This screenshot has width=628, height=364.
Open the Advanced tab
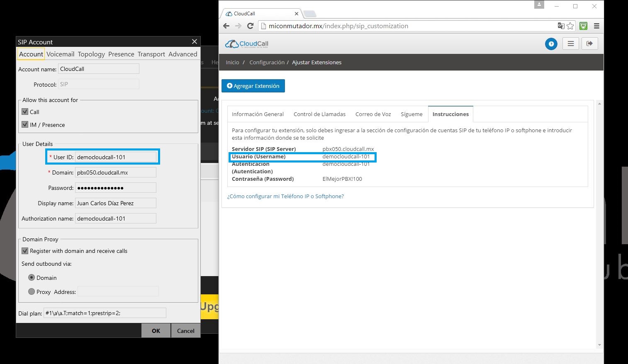coord(183,54)
